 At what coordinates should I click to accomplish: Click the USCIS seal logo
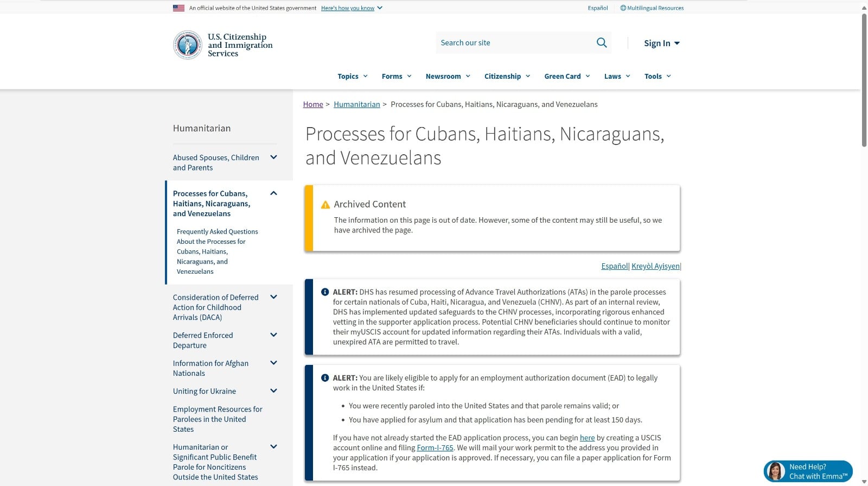187,45
